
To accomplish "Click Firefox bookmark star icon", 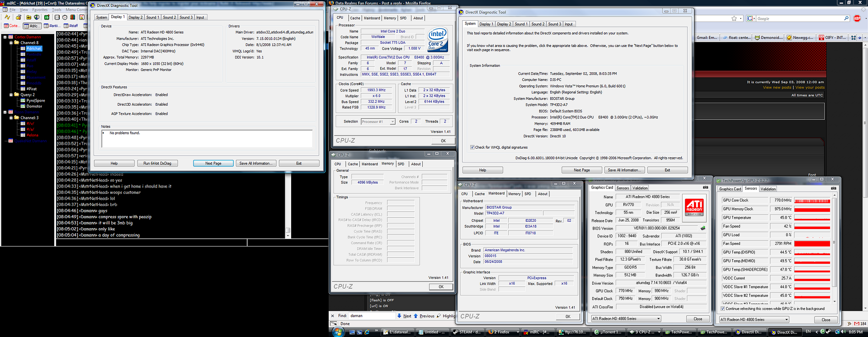I will [734, 19].
